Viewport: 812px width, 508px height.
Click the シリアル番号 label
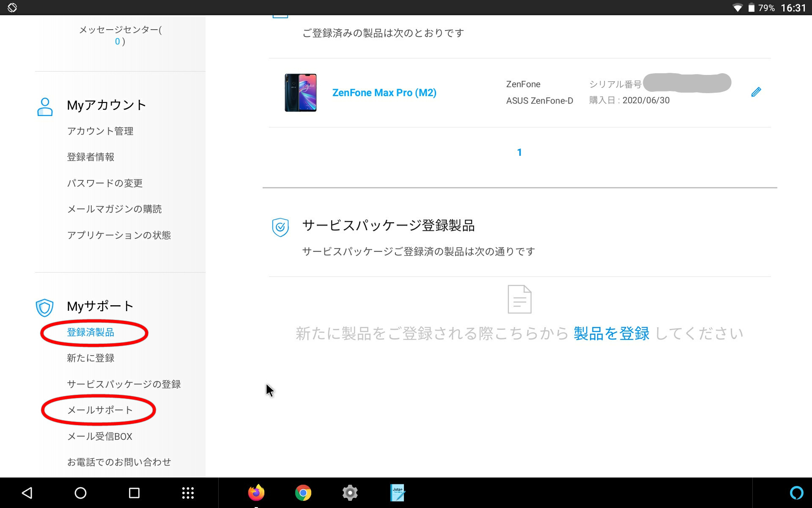[615, 84]
